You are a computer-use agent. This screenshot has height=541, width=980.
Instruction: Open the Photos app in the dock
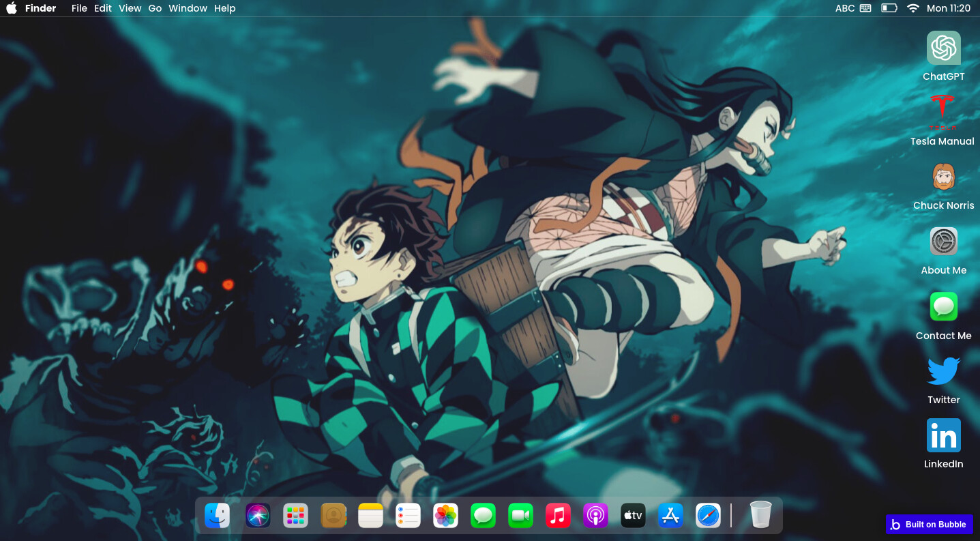(446, 515)
